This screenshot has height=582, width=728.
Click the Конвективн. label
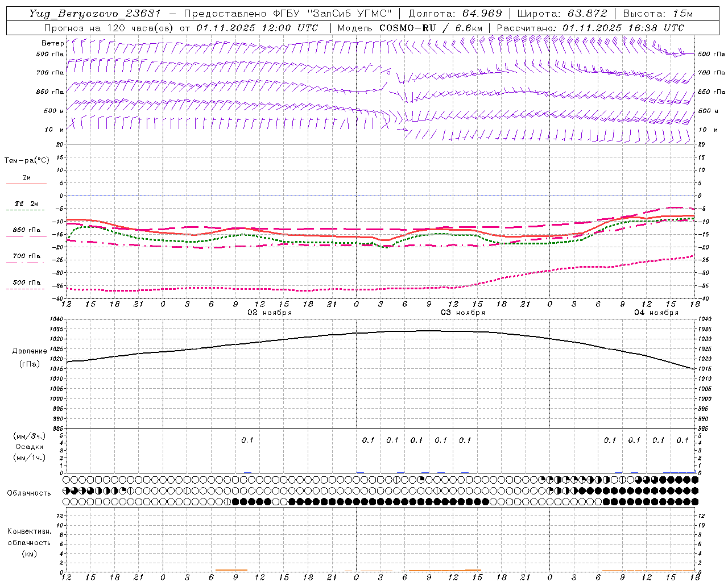(29, 531)
